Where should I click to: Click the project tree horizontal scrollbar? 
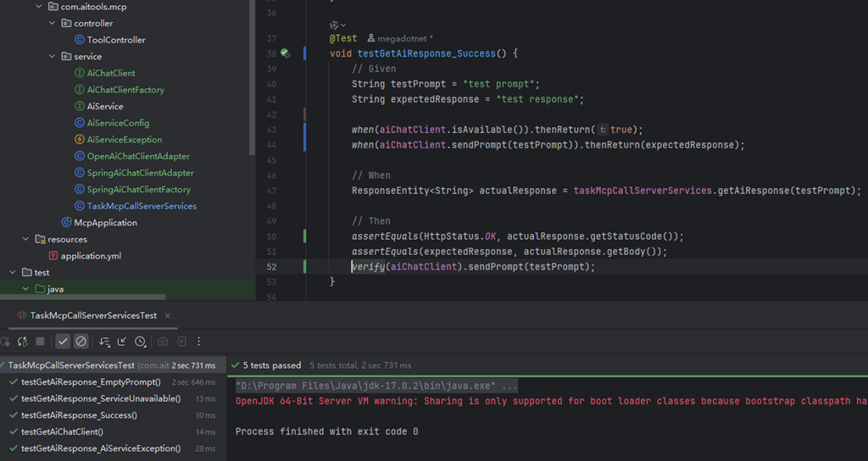pos(83,297)
